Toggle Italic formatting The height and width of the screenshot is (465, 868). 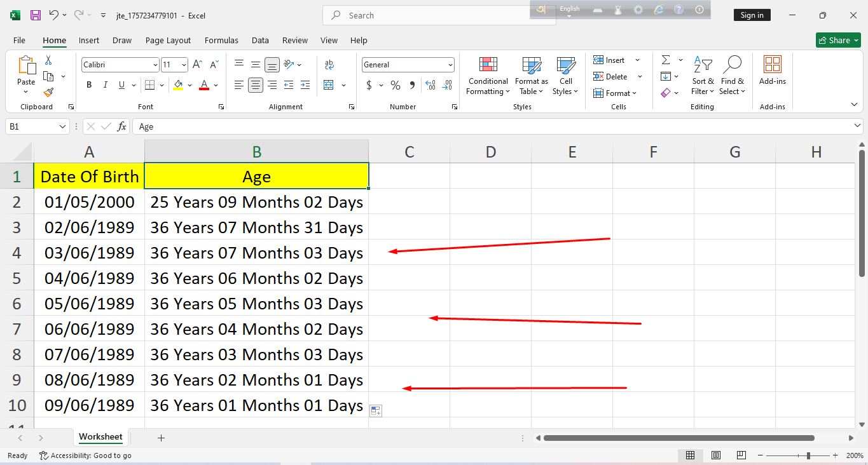click(x=105, y=85)
